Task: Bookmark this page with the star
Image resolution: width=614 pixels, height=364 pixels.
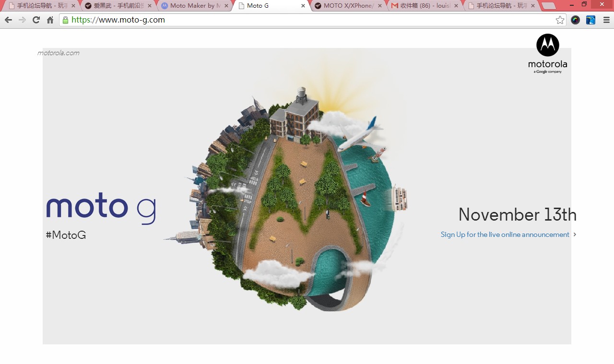Action: 560,20
